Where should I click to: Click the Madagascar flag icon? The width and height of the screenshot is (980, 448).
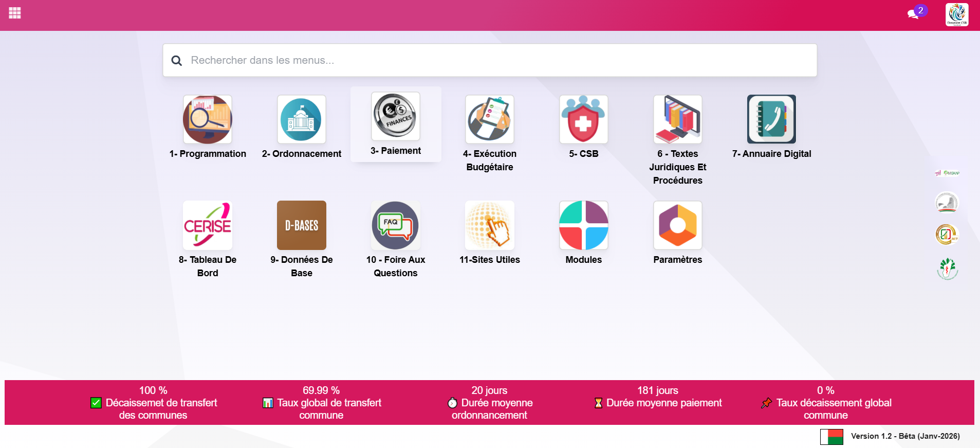[x=831, y=437]
